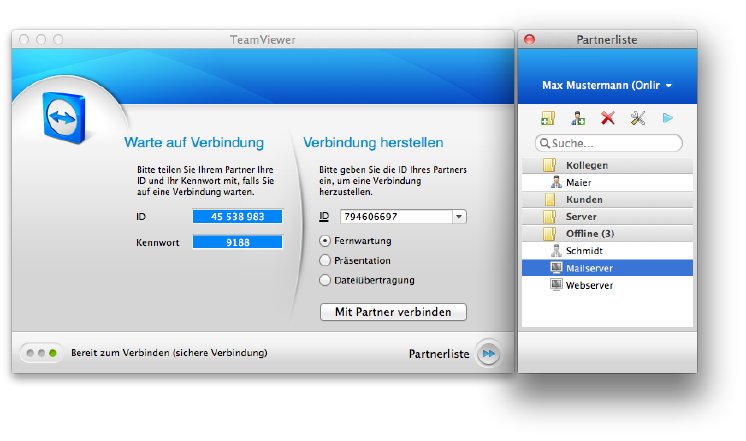Collapse the Offline (3) group
Viewport: 746px width, 441px height.
(x=607, y=234)
